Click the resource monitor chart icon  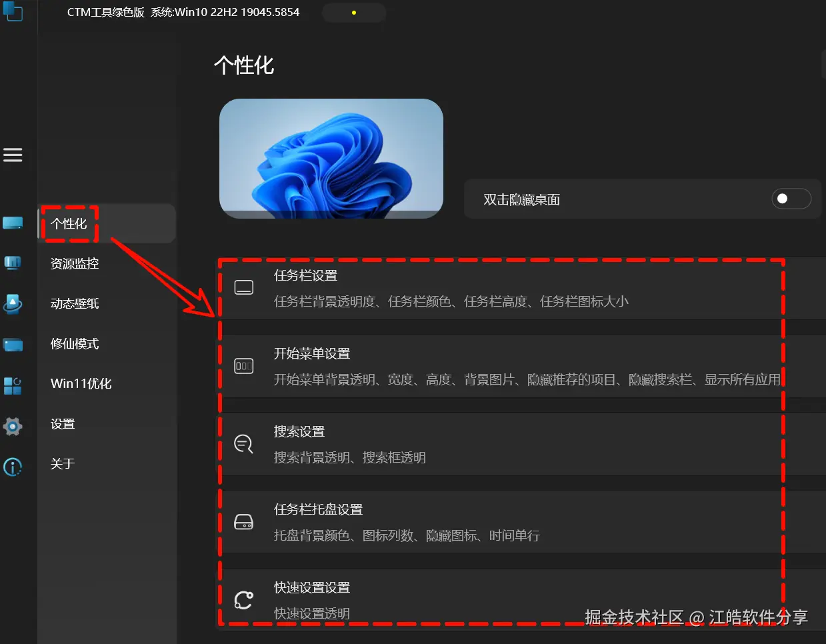tap(13, 263)
